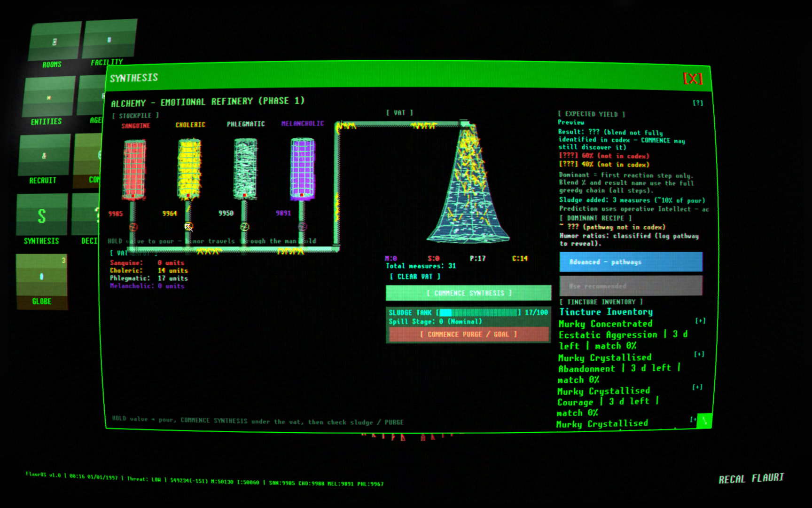Click the CHOLERIC stockpile label
The image size is (812, 508).
click(190, 125)
